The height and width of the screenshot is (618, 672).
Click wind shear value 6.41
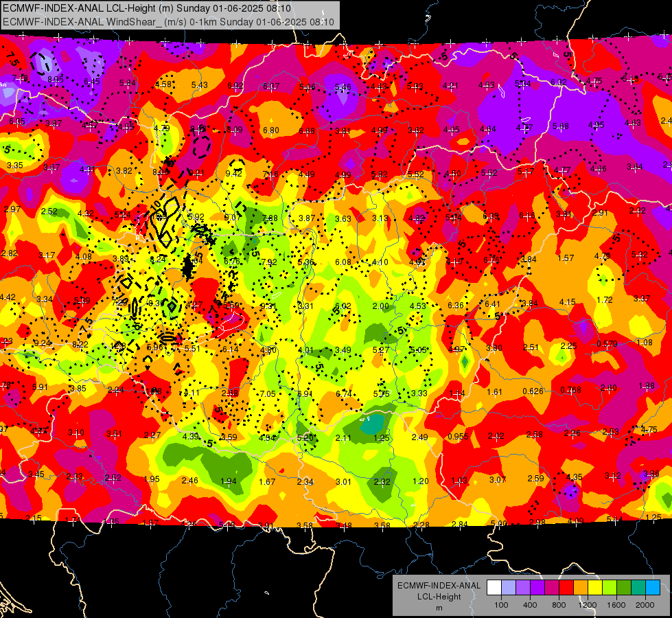[492, 304]
